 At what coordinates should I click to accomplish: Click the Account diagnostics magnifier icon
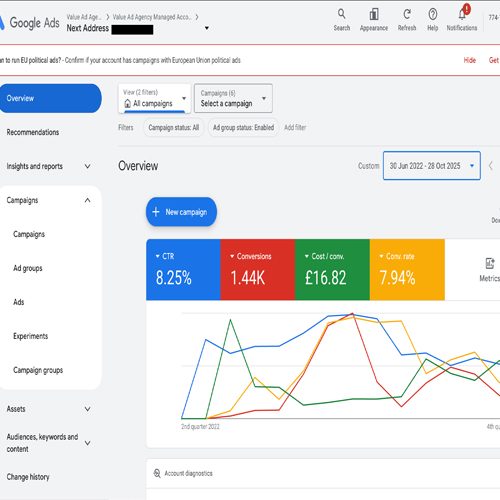coord(157,473)
